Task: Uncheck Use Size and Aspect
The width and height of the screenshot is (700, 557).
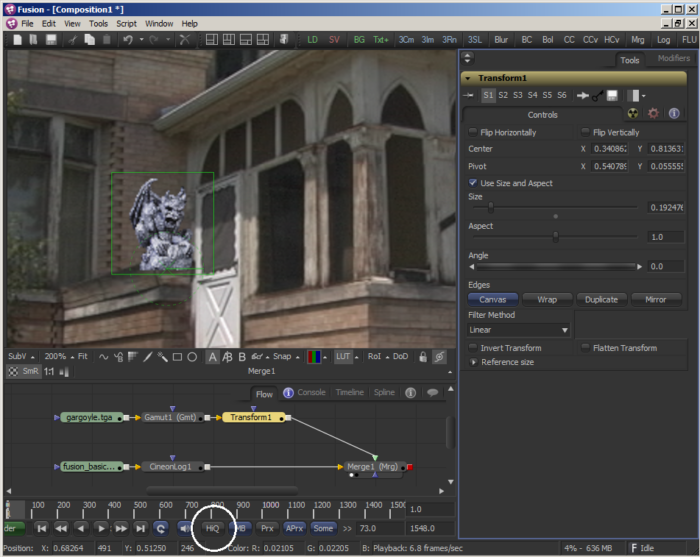Action: [473, 183]
